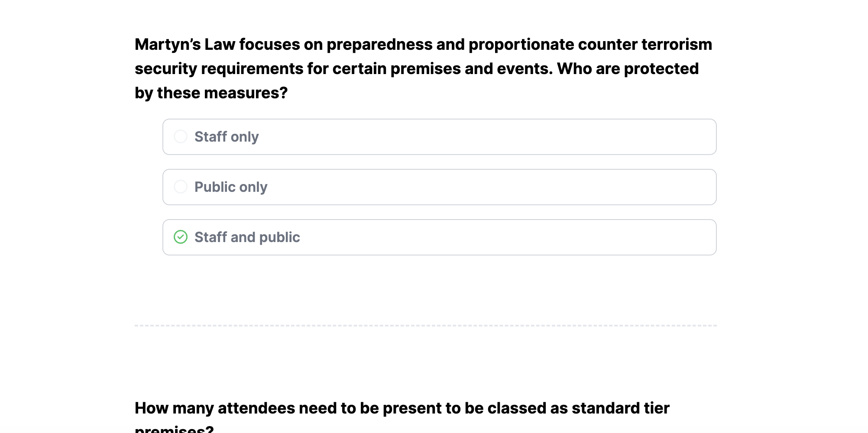Click the word "Martyn's" in the first question
868x433 pixels.
168,45
